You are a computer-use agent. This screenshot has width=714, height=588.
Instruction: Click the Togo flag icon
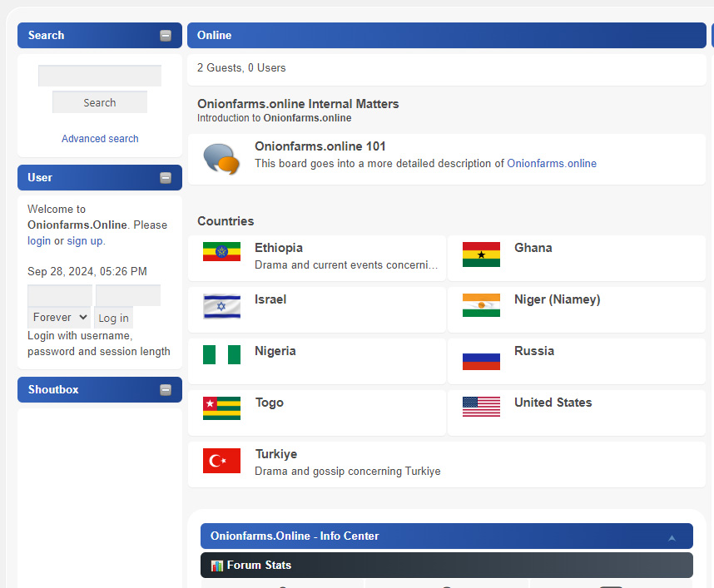click(x=221, y=408)
